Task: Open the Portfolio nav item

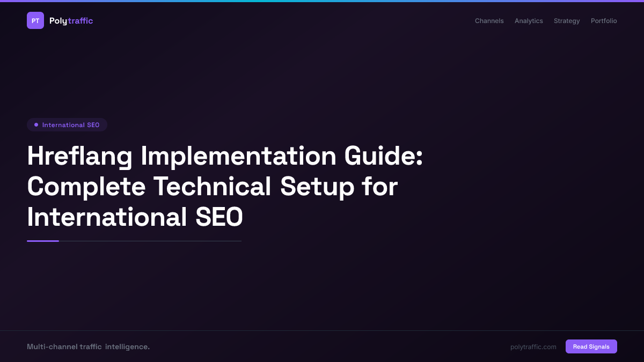Action: 604,21
